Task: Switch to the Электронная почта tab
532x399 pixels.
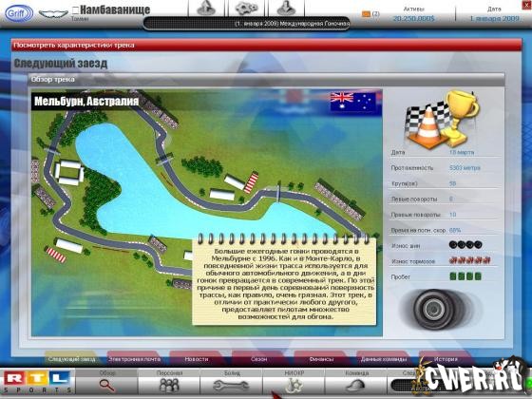Action: [x=134, y=359]
